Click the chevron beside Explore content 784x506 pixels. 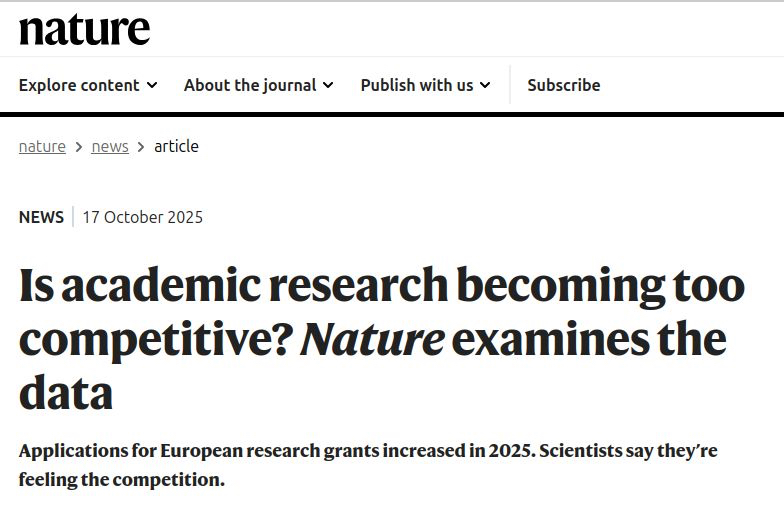click(152, 85)
